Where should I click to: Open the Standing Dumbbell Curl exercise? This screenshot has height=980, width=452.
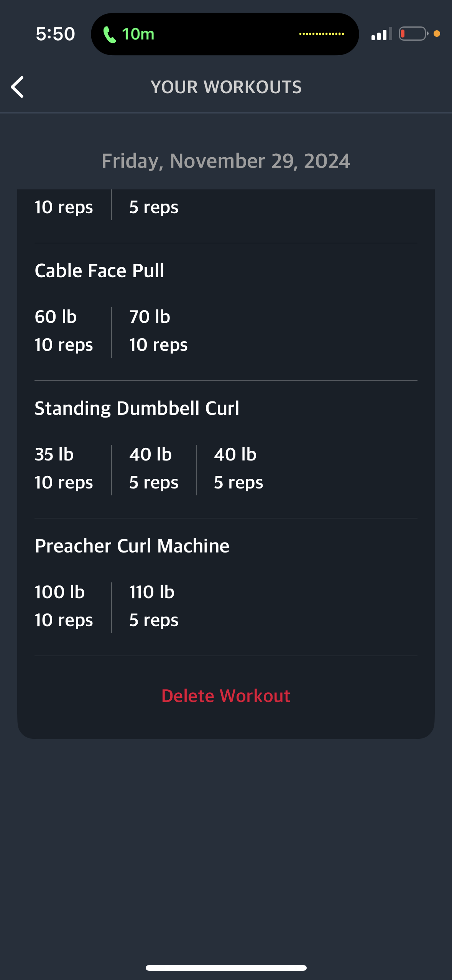[137, 408]
